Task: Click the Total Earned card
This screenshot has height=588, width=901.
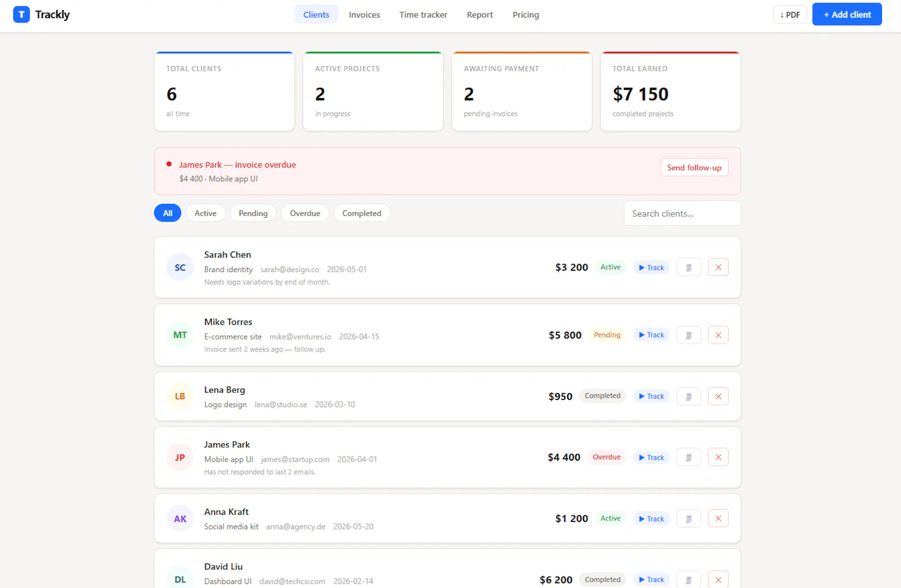Action: tap(671, 91)
